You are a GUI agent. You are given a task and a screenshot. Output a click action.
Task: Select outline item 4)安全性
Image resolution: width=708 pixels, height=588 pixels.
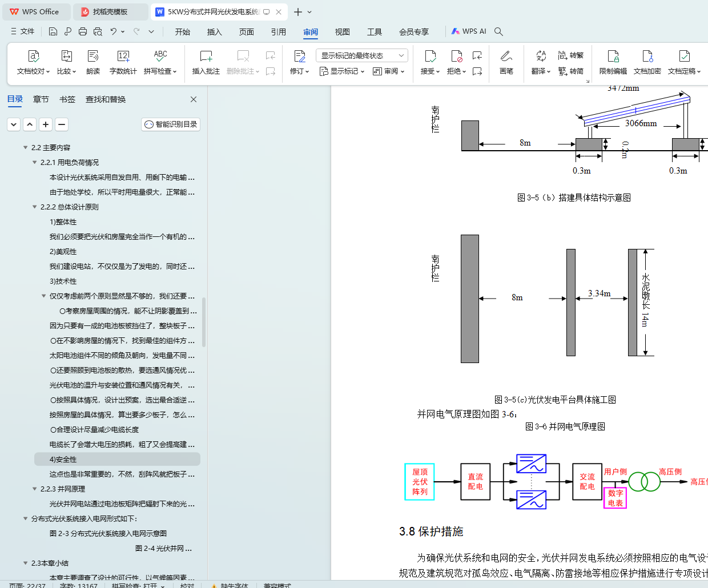tap(117, 459)
